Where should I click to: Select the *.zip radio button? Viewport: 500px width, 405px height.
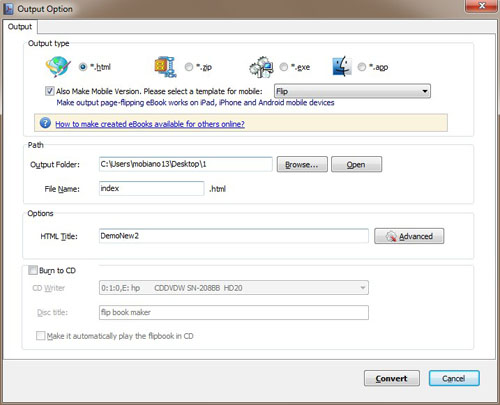pos(189,67)
